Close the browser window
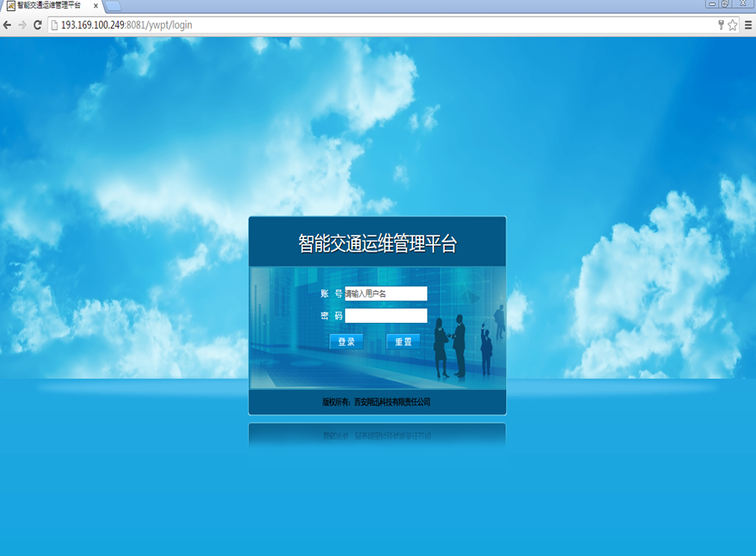Screen dimensions: 756x556 [743, 4]
